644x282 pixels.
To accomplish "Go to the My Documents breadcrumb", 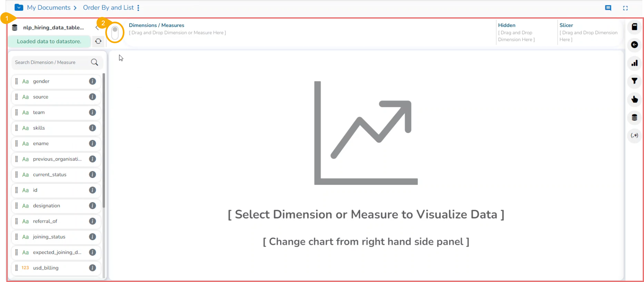I will point(48,8).
